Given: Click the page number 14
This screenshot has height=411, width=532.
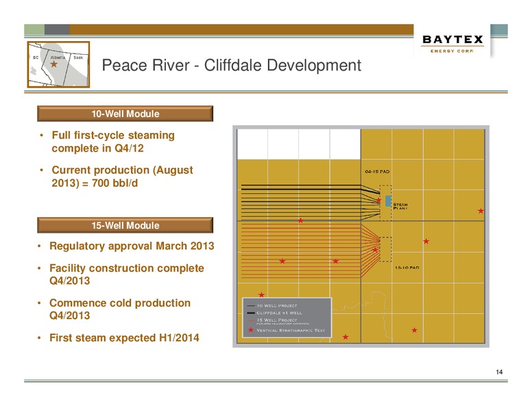Looking at the screenshot, I should [499, 372].
